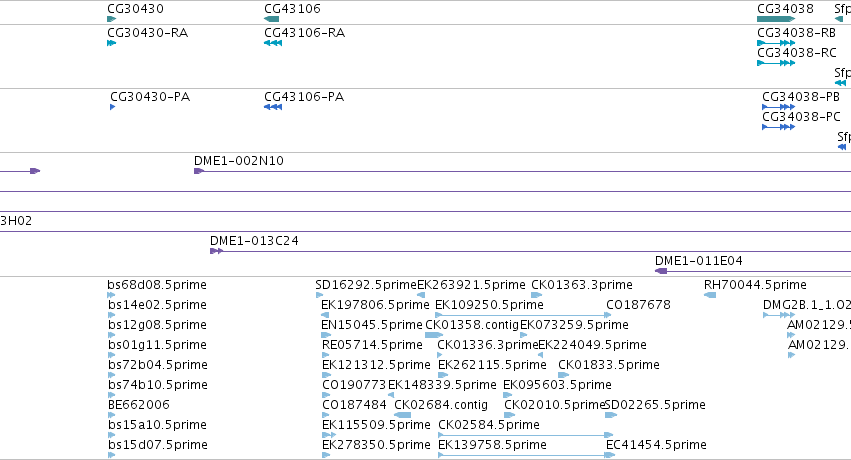Select the CG30430 gene arrow glyph
The width and height of the screenshot is (851, 460).
(112, 19)
